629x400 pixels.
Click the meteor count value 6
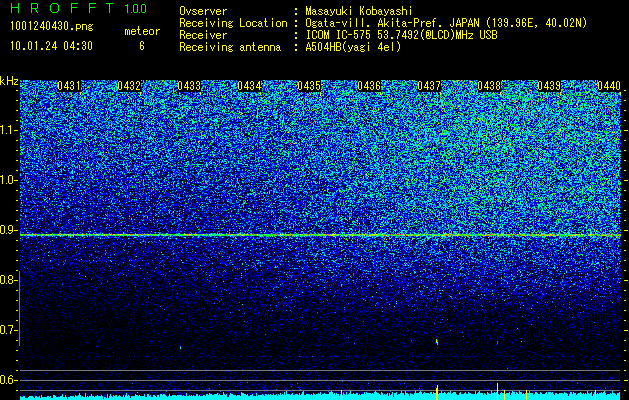click(142, 46)
